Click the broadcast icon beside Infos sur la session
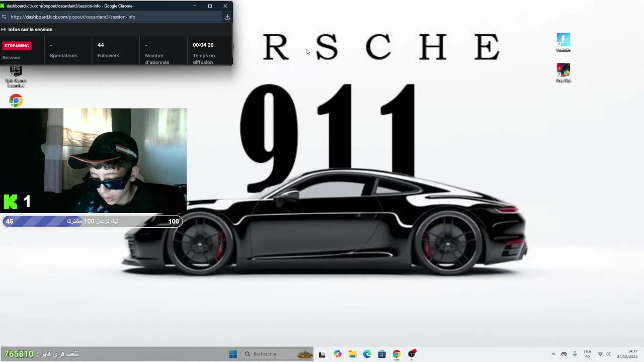The width and height of the screenshot is (644, 362). (x=4, y=30)
